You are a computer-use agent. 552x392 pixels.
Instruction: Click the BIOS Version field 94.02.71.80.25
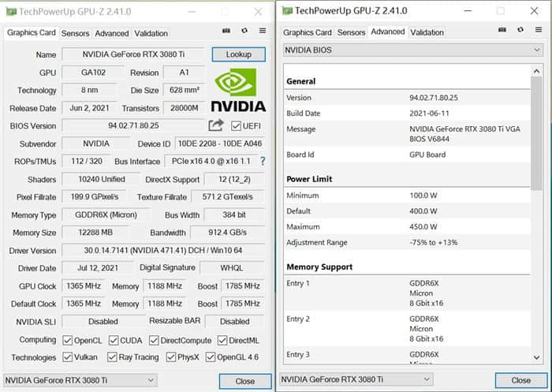133,125
